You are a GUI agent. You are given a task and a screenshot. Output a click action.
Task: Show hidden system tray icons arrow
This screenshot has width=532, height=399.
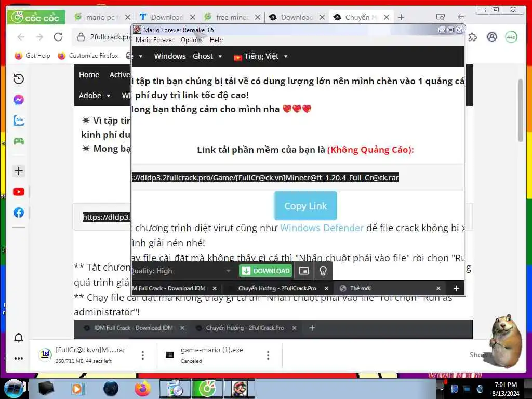[442, 389]
